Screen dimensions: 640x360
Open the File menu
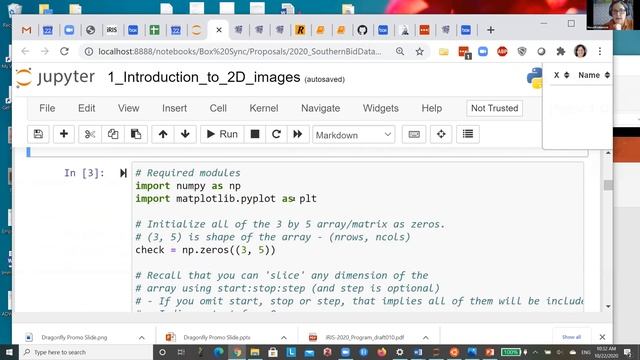tap(47, 108)
